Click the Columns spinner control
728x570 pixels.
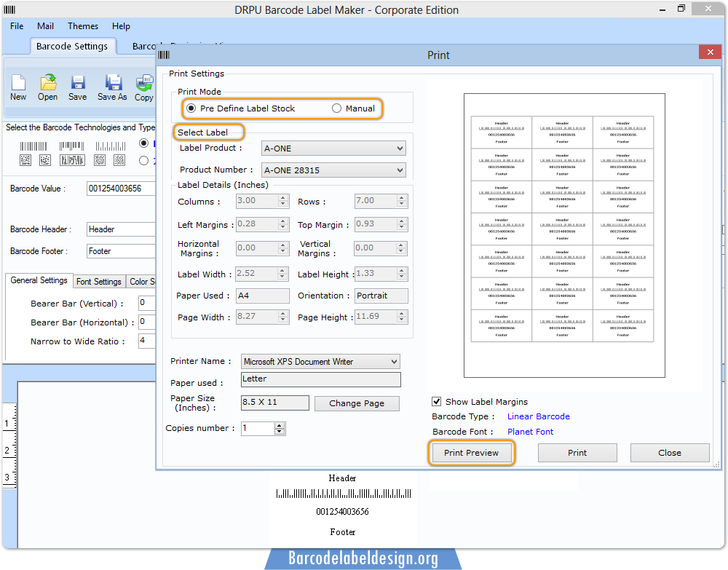282,200
